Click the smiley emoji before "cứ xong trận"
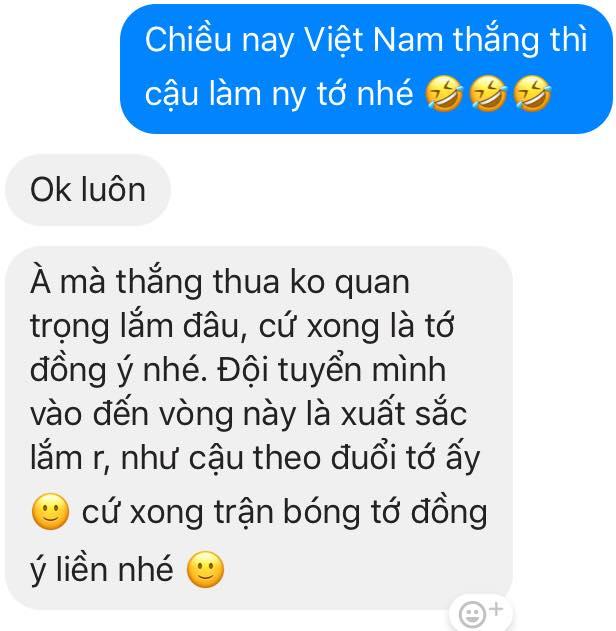The image size is (616, 631). click(50, 511)
